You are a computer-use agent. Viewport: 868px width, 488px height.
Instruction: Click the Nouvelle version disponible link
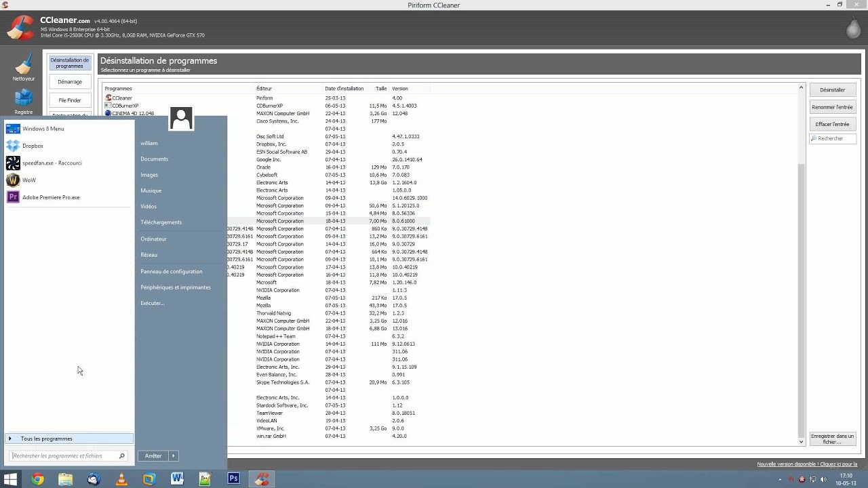[x=807, y=464]
